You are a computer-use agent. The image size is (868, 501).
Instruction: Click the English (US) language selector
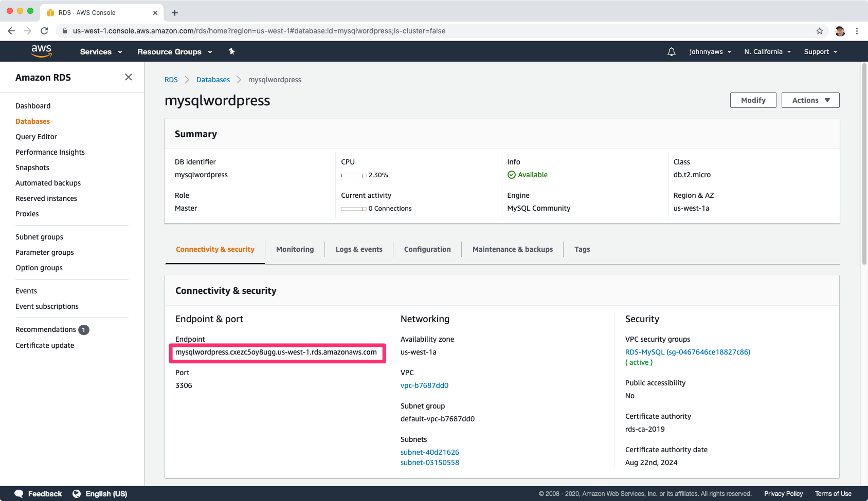pos(106,494)
